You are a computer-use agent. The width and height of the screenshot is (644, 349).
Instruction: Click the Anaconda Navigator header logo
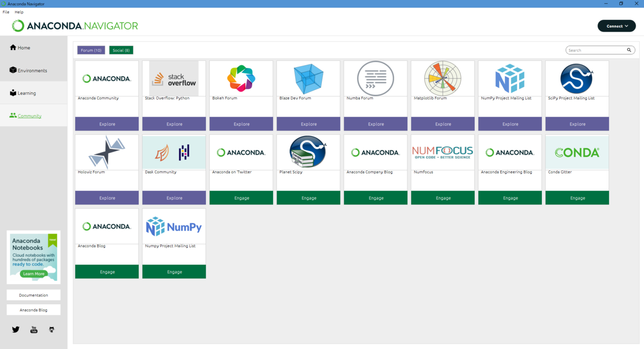[x=75, y=26]
